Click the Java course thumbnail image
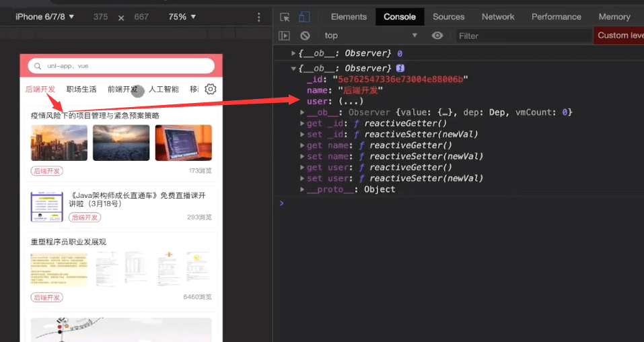Screen dimensions: 644x342 pos(47,207)
